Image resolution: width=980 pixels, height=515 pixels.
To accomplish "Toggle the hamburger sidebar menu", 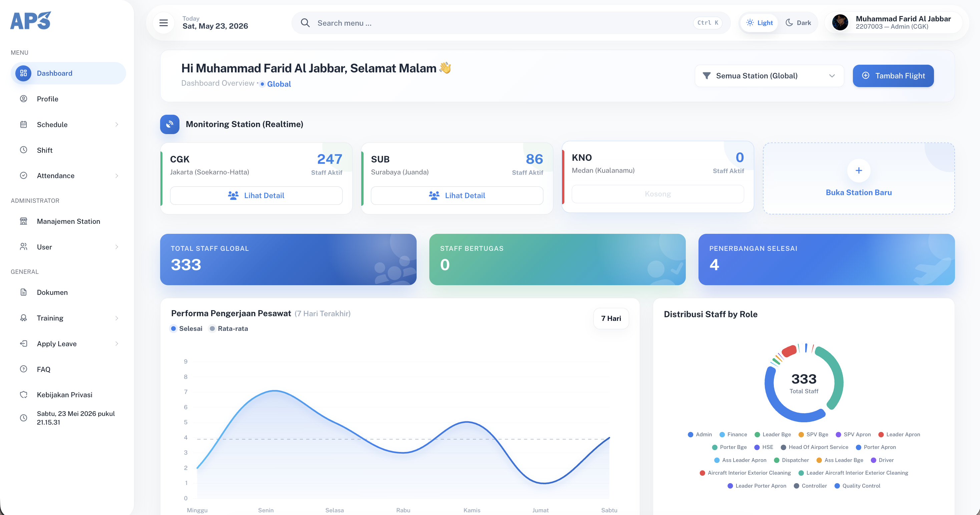I will click(x=163, y=23).
